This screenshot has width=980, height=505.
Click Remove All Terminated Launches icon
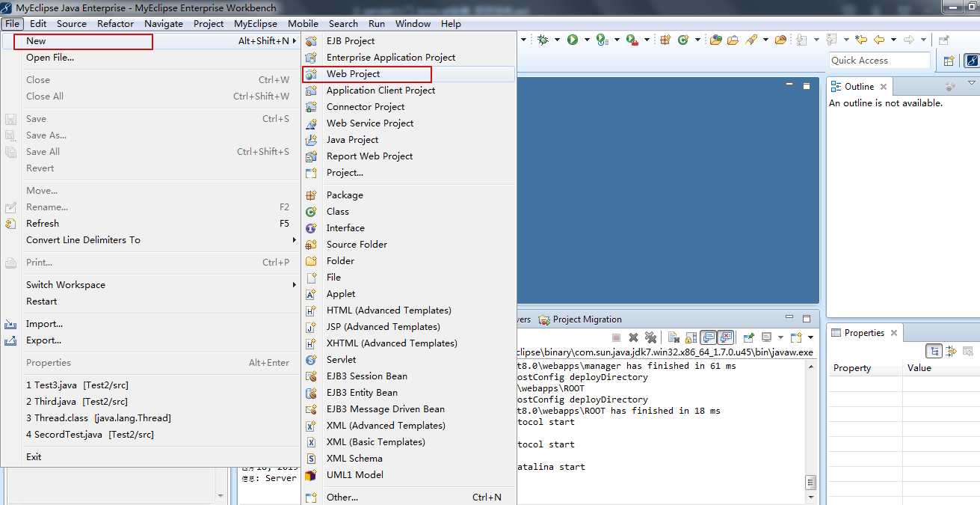click(x=650, y=337)
